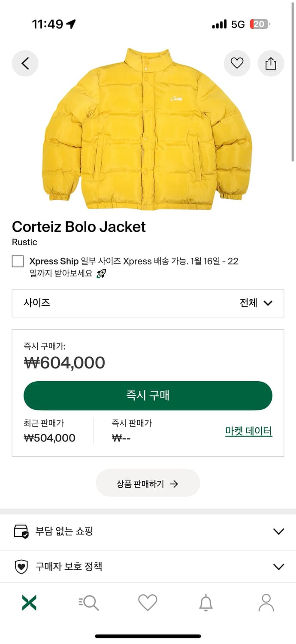
Task: Tap the saved items heart in bottom bar
Action: pyautogui.click(x=148, y=602)
